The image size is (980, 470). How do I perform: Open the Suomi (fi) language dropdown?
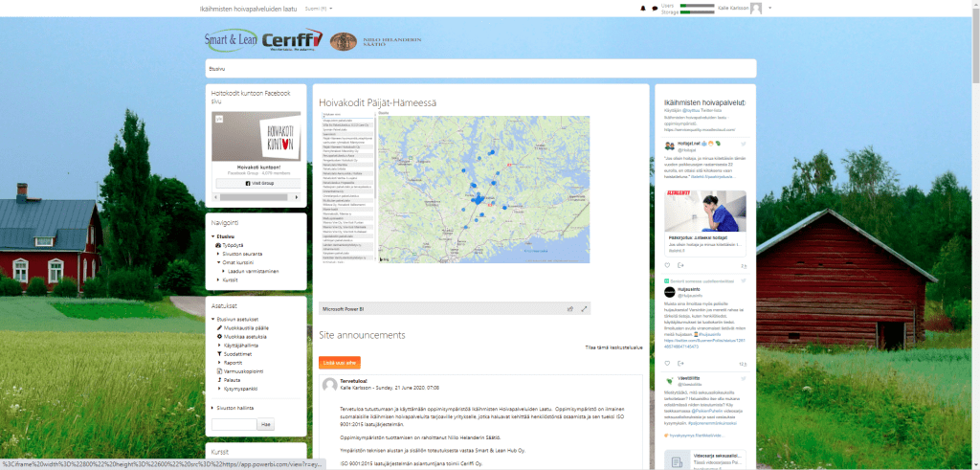[317, 8]
